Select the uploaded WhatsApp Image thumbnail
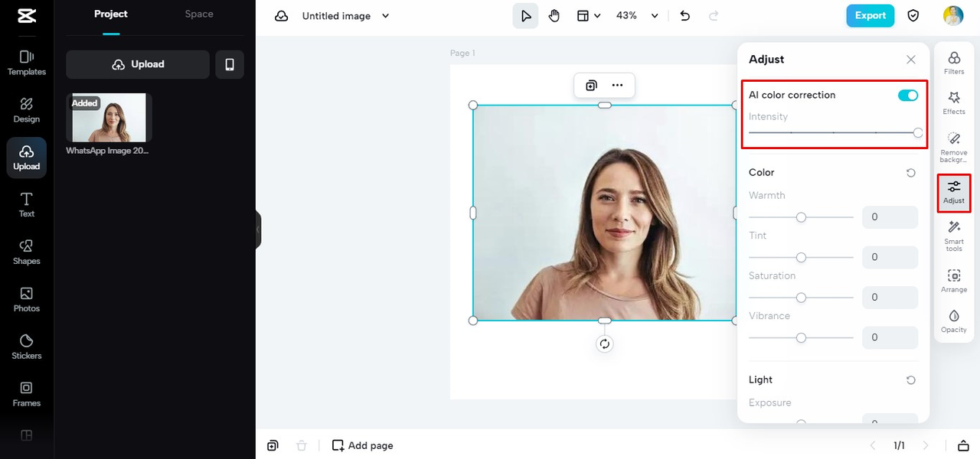Image resolution: width=980 pixels, height=459 pixels. (x=109, y=118)
